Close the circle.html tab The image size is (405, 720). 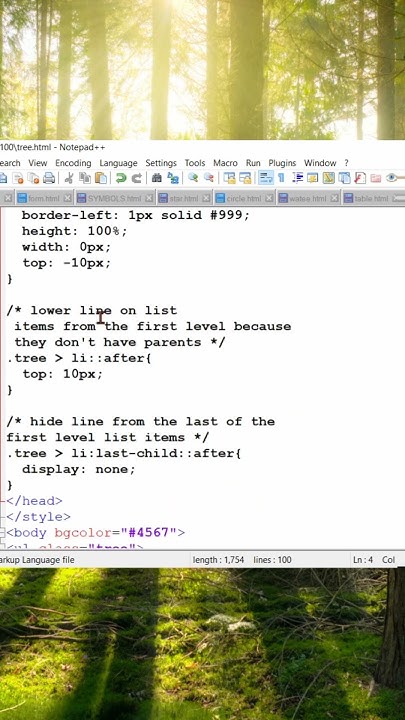coord(270,198)
